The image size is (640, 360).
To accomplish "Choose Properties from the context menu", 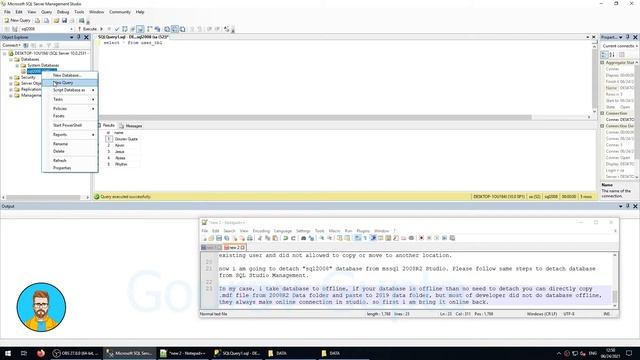I will 70,168.
